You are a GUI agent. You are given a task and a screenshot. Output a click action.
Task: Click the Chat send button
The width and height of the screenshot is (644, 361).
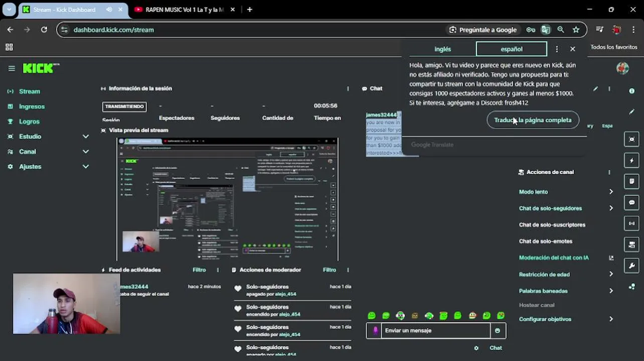[x=496, y=348]
